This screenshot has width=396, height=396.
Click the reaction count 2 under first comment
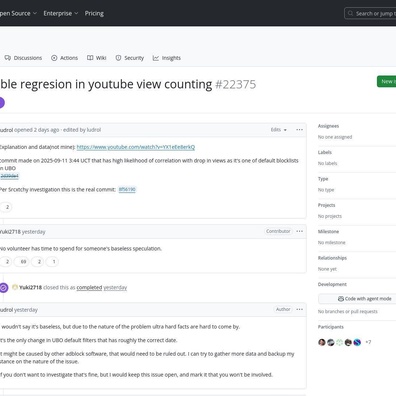6,207
